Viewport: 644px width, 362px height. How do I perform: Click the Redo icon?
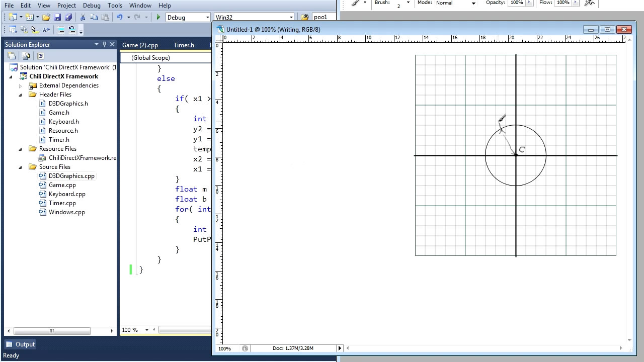[137, 17]
